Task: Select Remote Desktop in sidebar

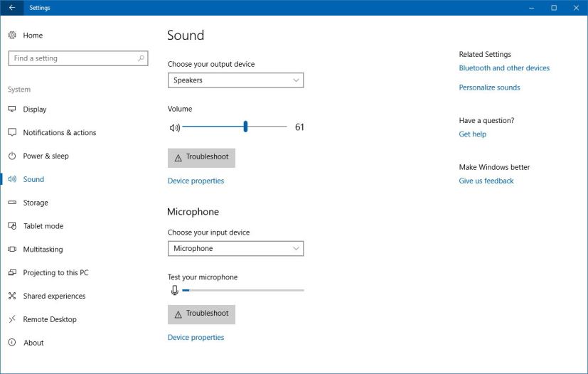Action: (49, 319)
